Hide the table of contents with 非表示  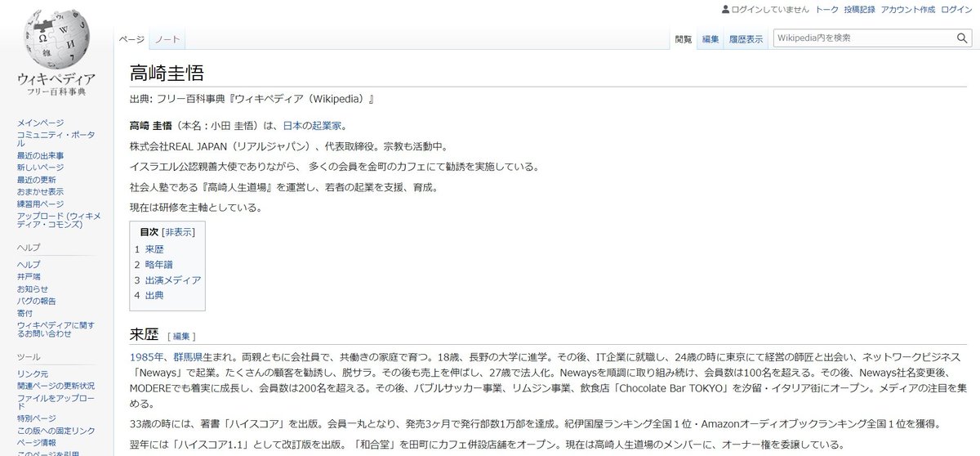(178, 232)
